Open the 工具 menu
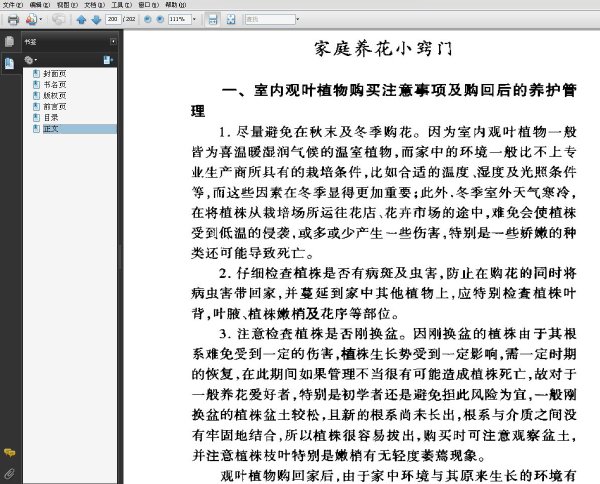Image resolution: width=600 pixels, height=484 pixels. 121,5
